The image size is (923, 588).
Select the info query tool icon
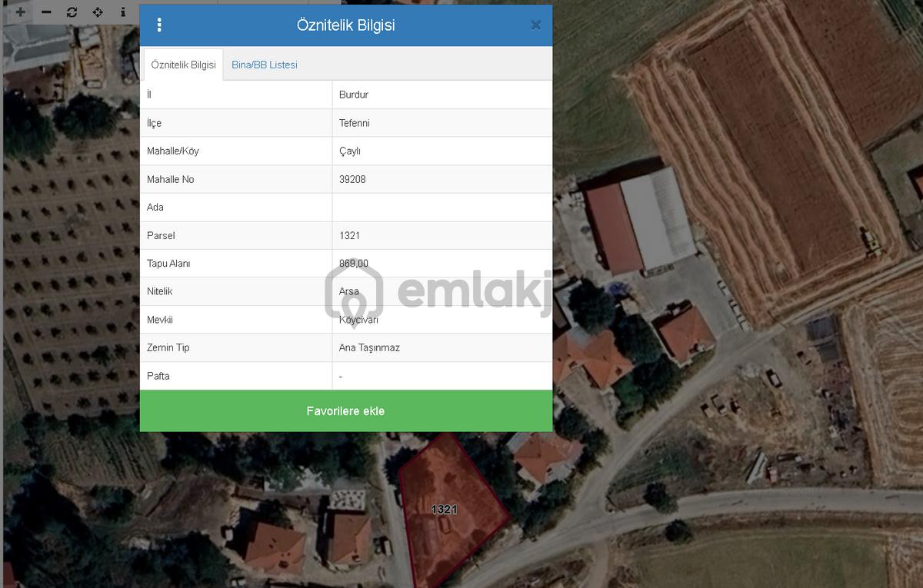pyautogui.click(x=123, y=12)
